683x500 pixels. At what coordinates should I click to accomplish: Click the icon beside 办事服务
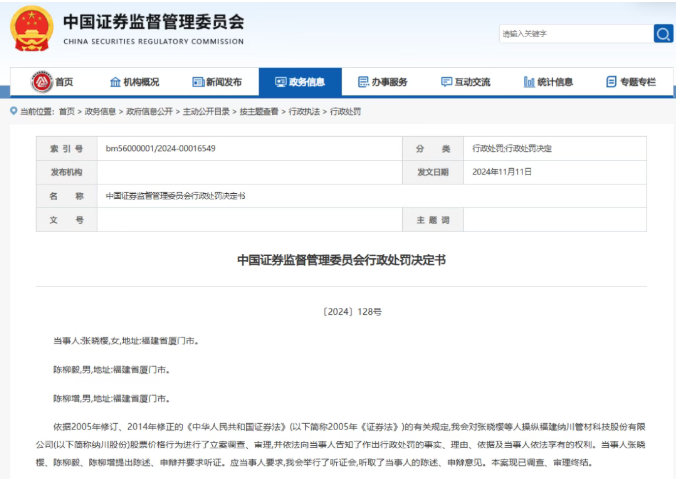click(363, 82)
